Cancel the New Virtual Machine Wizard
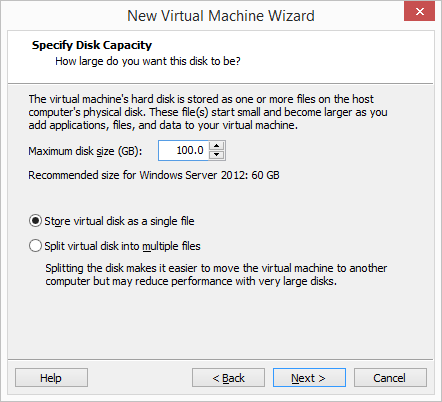Screen dimensions: 442x402 point(390,378)
